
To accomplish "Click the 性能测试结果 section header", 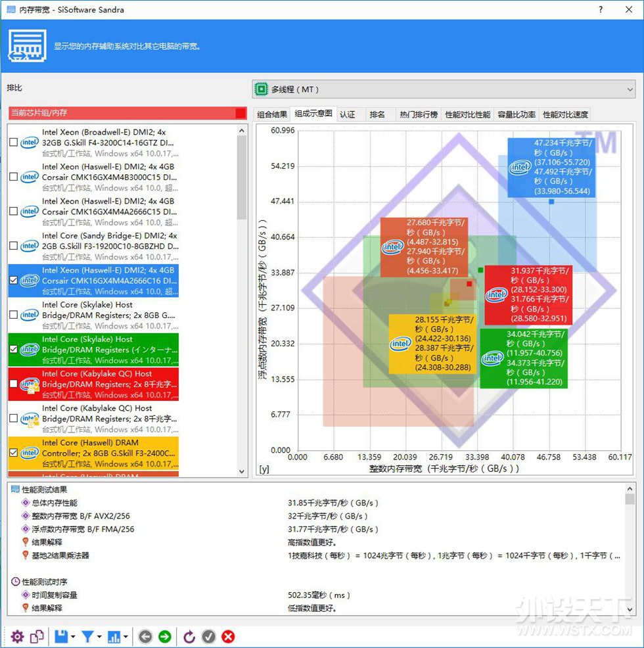I will (x=44, y=490).
